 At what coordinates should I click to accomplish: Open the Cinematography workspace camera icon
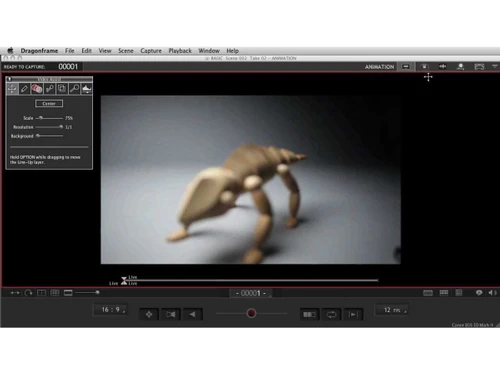[x=424, y=67]
